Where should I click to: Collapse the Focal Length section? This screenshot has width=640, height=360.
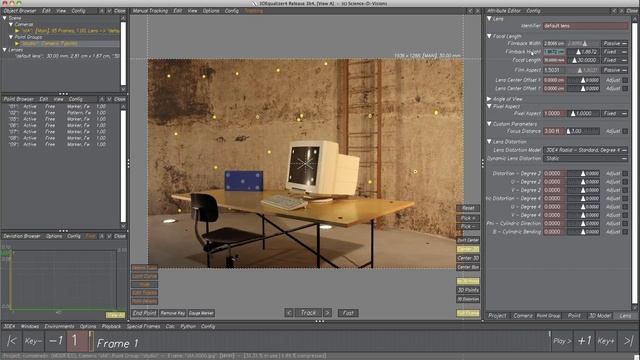pos(489,36)
